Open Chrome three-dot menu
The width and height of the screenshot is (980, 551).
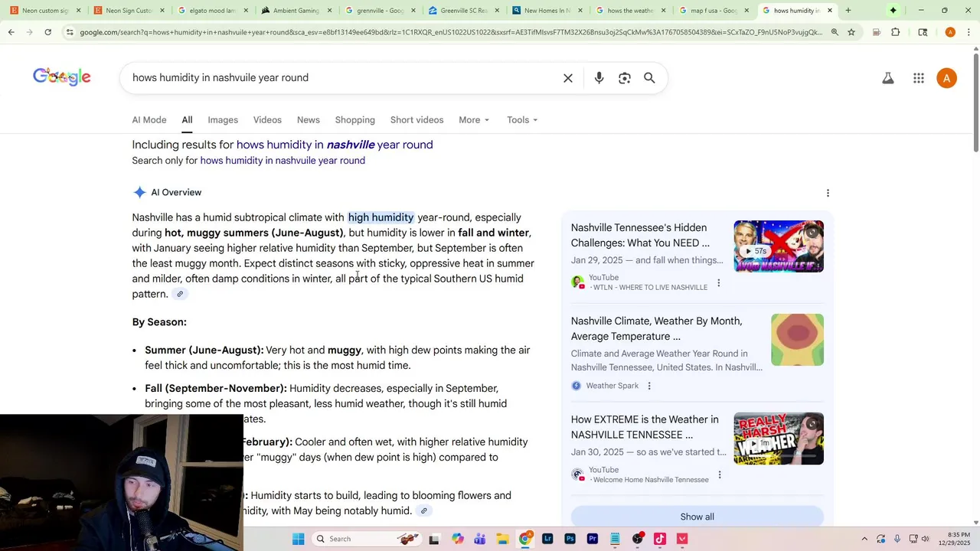click(969, 32)
